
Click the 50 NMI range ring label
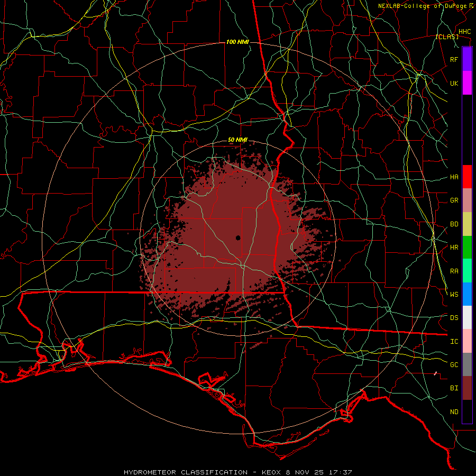[x=237, y=140]
